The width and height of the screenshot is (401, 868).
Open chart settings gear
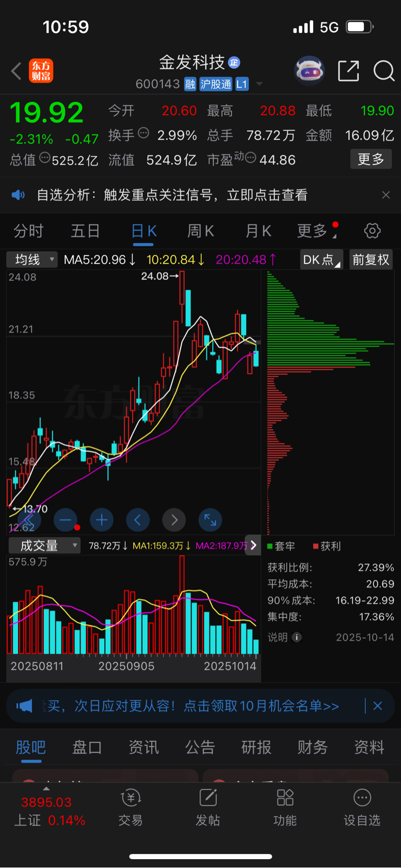click(x=372, y=231)
